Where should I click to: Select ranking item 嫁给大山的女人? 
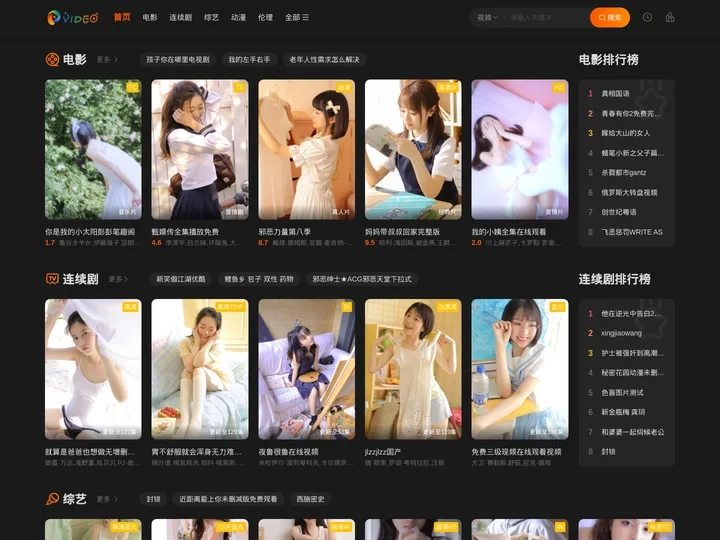pos(626,133)
